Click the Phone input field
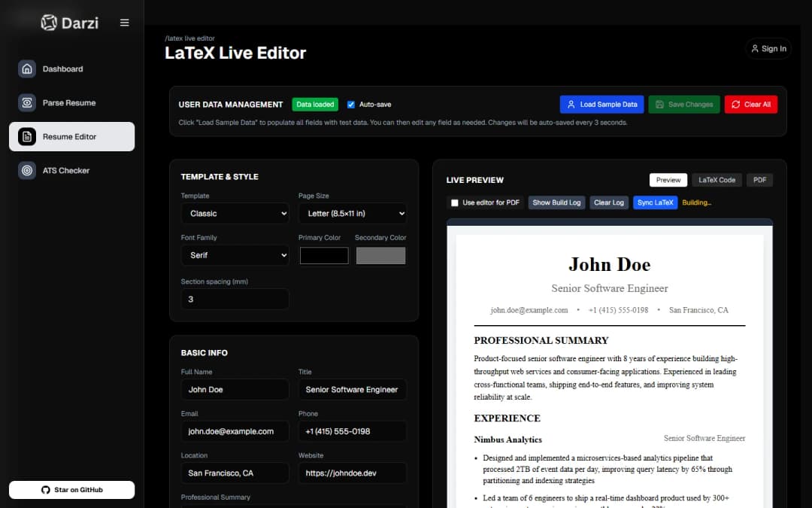812x508 pixels. click(352, 431)
